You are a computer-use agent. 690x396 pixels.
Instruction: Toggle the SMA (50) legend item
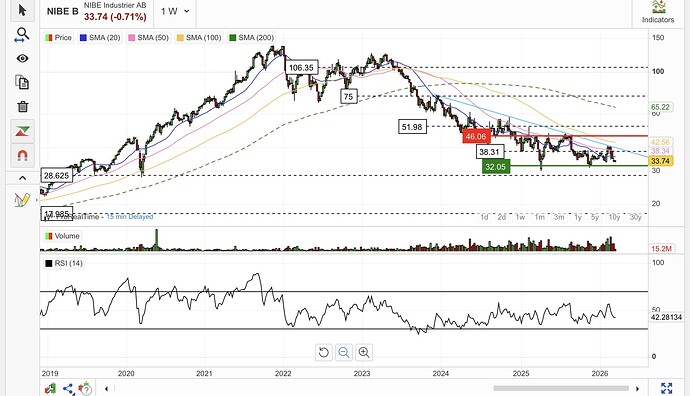click(148, 38)
